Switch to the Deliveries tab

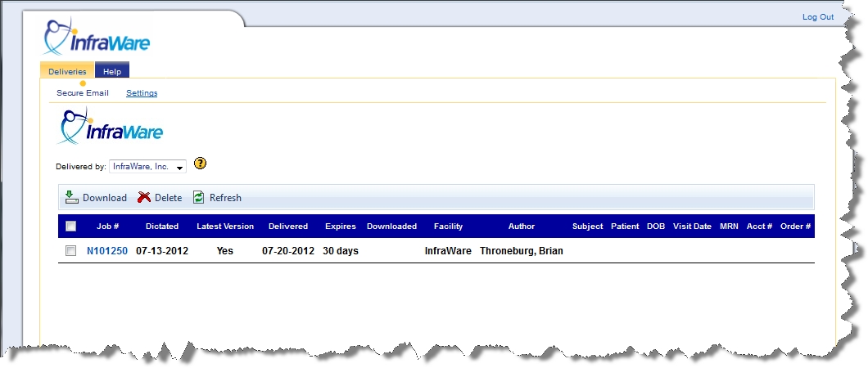(x=67, y=71)
